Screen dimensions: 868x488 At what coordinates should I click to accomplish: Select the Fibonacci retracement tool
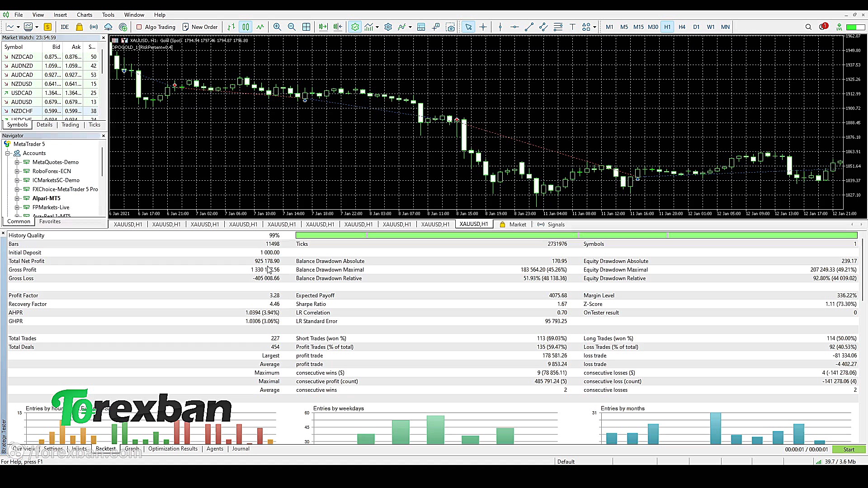coord(558,27)
